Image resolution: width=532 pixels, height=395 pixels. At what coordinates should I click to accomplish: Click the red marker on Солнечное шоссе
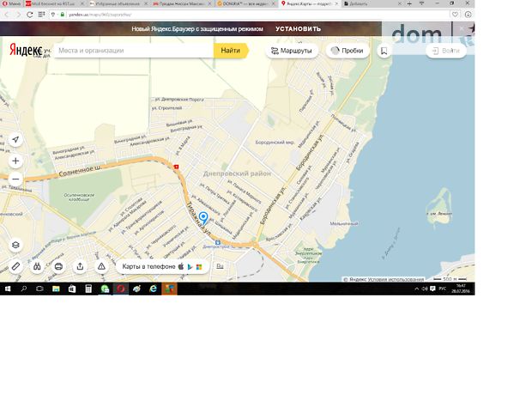[x=176, y=167]
